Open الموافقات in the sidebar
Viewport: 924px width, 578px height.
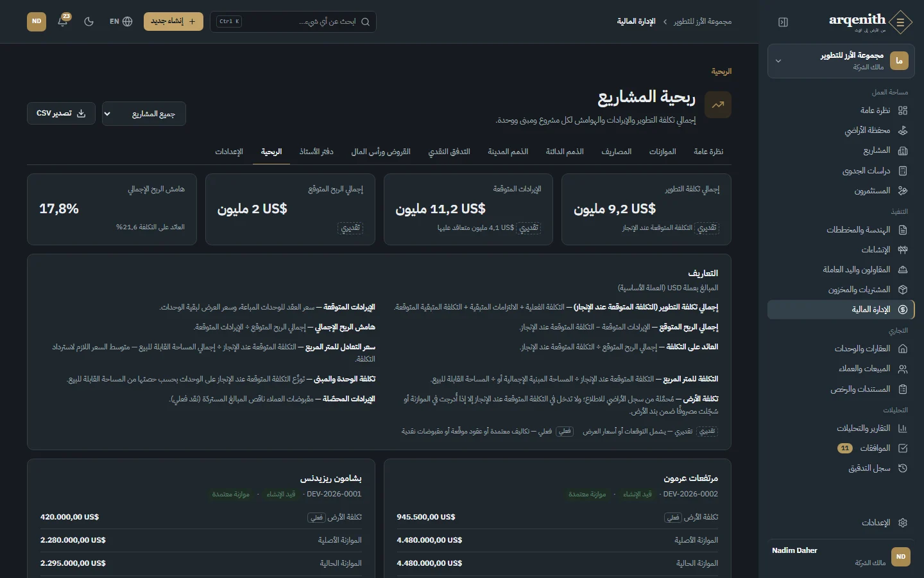(x=841, y=448)
